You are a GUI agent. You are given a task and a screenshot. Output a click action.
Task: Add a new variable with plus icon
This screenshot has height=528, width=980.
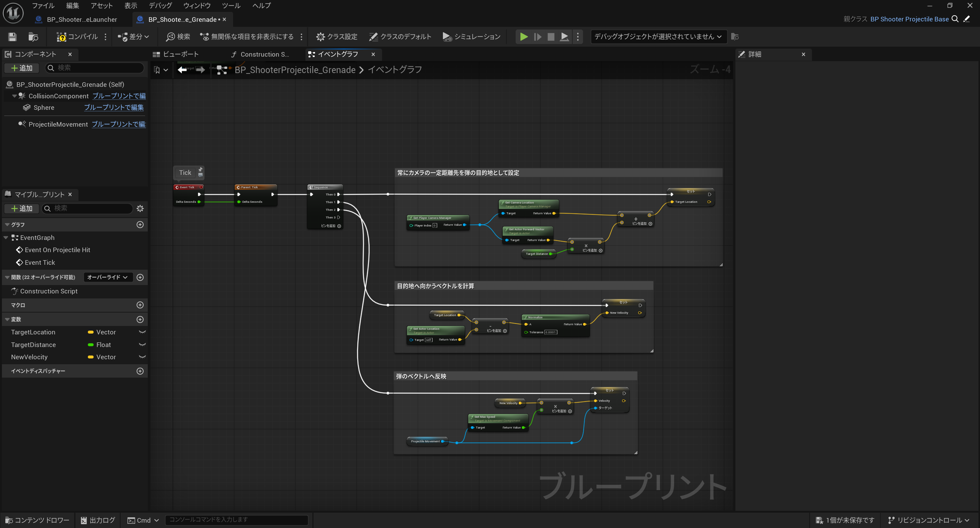coord(140,319)
